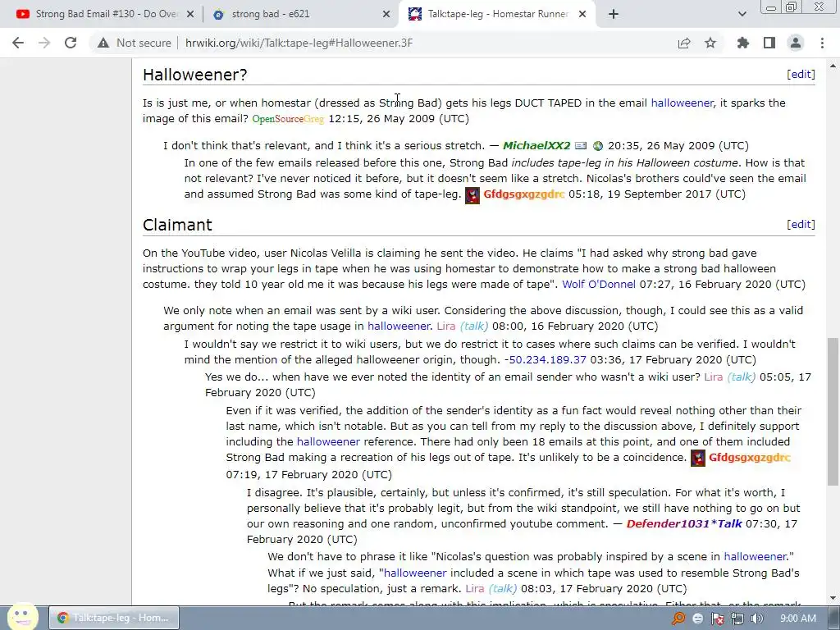Image resolution: width=840 pixels, height=630 pixels.
Task: Click the round gray tray icon
Action: coord(697,619)
